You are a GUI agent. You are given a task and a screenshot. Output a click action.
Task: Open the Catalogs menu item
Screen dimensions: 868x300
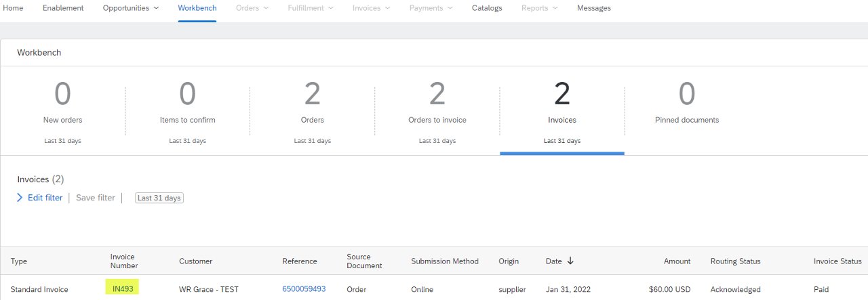pyautogui.click(x=487, y=8)
